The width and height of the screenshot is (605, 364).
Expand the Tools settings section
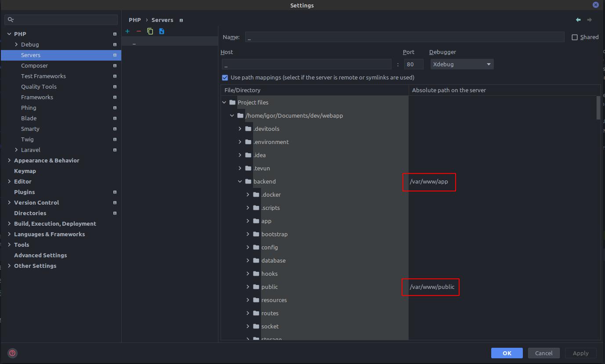click(9, 245)
